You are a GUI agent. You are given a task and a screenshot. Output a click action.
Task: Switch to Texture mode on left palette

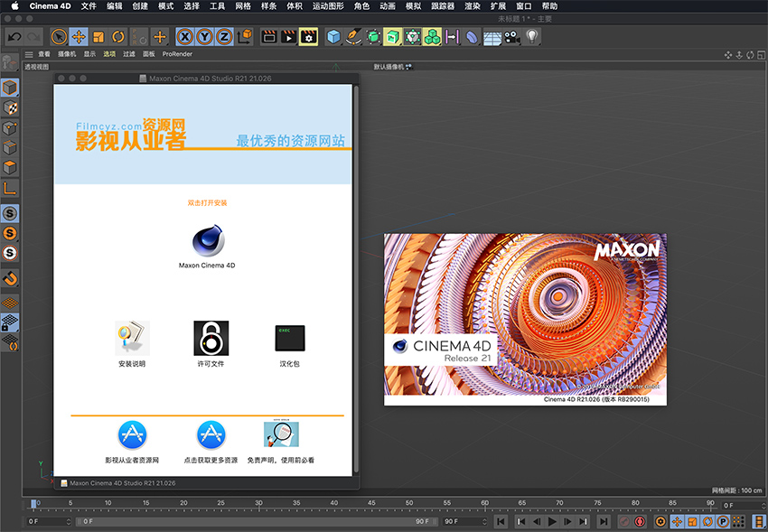tap(10, 107)
